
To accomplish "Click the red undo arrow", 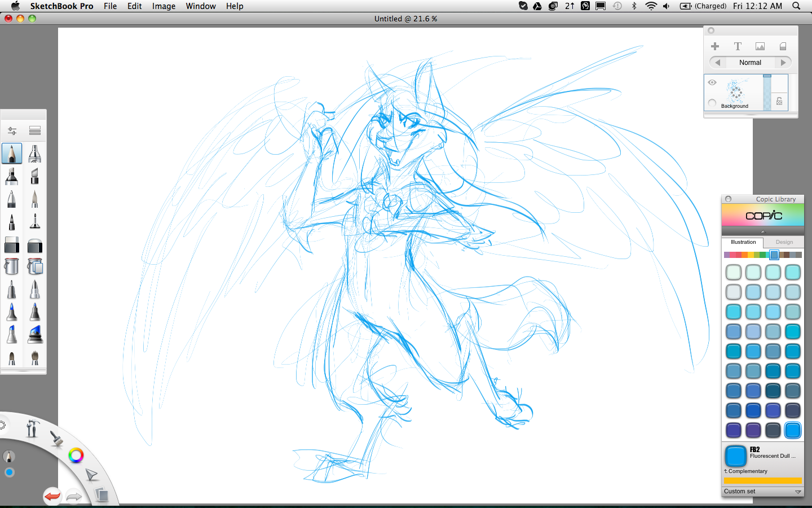I will 52,496.
